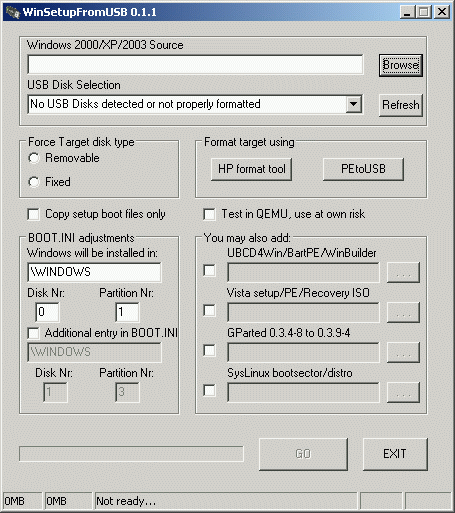Image resolution: width=455 pixels, height=513 pixels.
Task: Enable Additional entry in BOOT.INI
Action: [33, 333]
